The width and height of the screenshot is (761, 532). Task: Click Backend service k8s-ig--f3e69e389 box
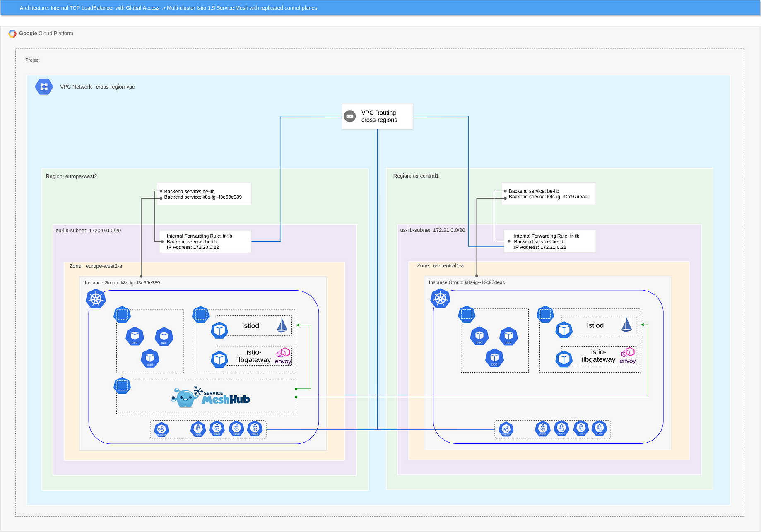click(x=204, y=194)
